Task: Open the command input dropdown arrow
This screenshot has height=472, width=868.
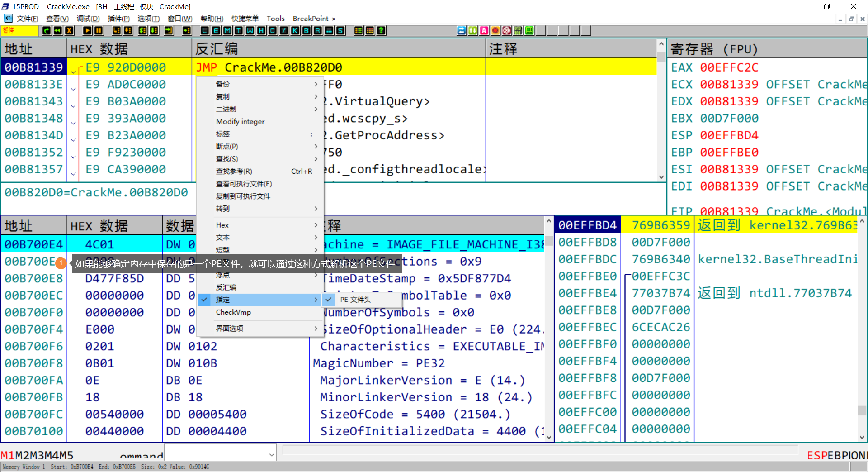Action: pos(272,455)
